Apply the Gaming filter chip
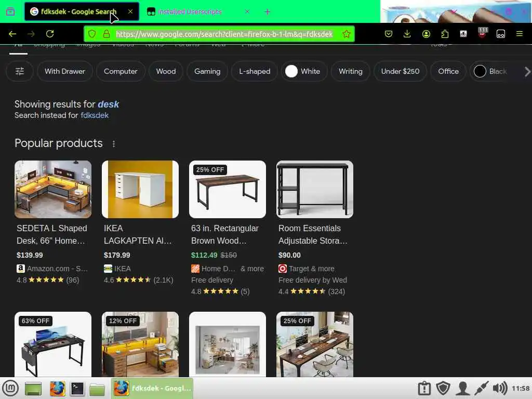The image size is (532, 399). pos(207,71)
